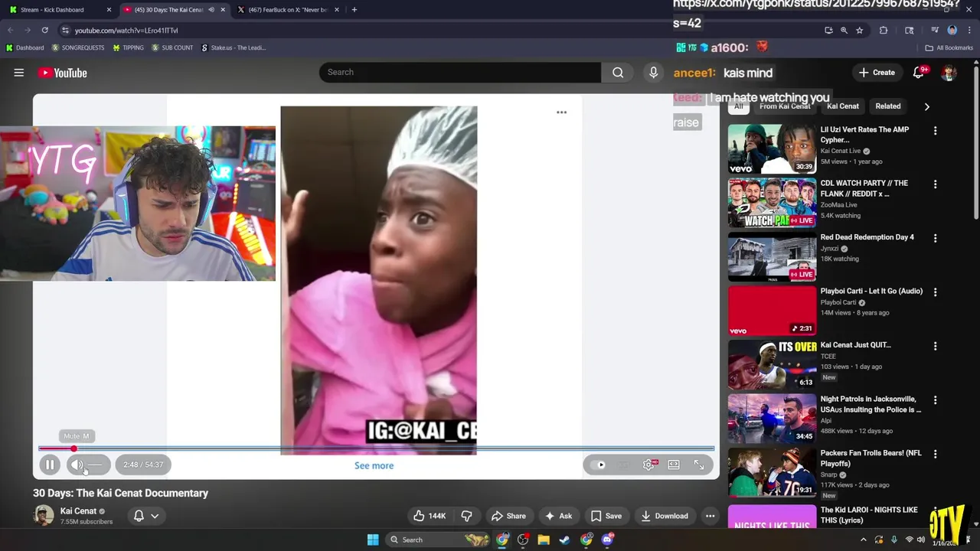Image resolution: width=980 pixels, height=551 pixels.
Task: Toggle the autoplay switch in player
Action: [x=600, y=465]
